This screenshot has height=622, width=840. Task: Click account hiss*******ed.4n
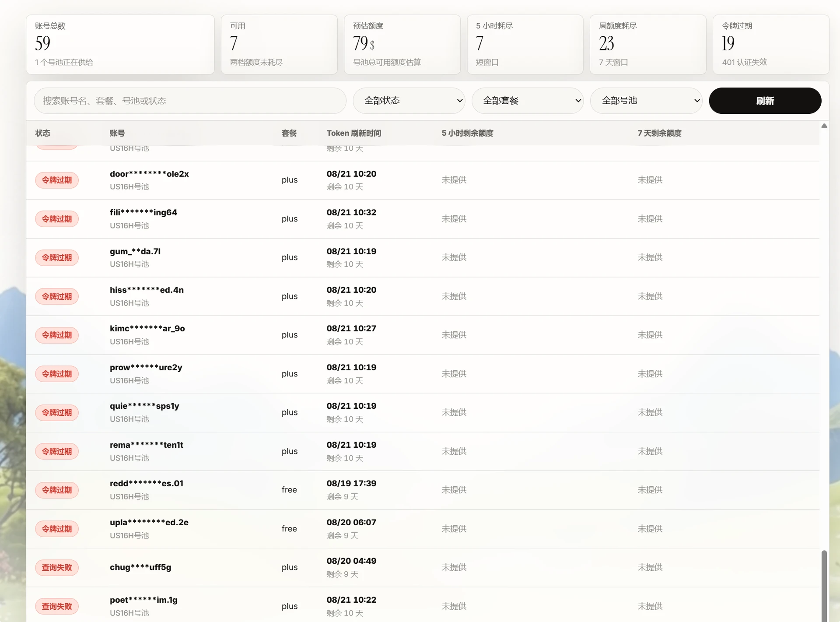147,290
